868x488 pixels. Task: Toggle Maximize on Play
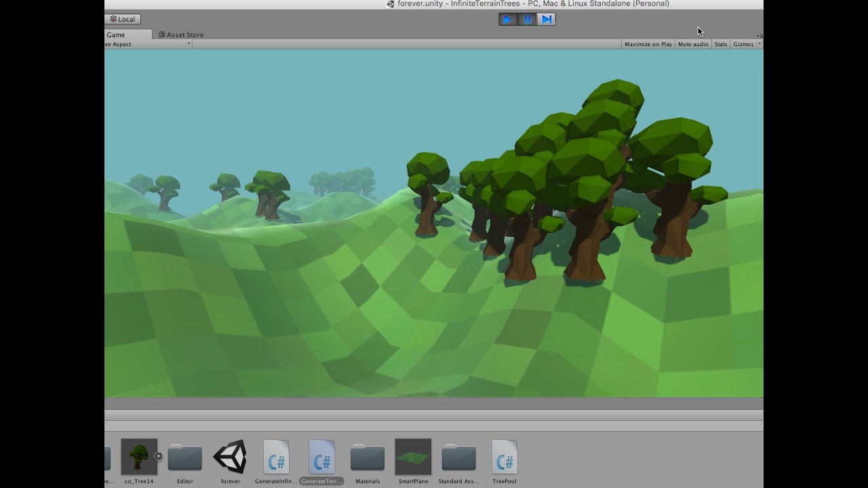[648, 44]
